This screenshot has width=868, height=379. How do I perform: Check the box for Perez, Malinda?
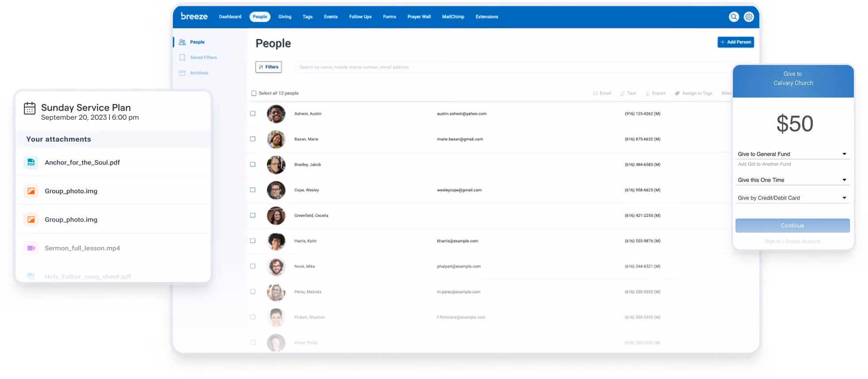pos(253,292)
